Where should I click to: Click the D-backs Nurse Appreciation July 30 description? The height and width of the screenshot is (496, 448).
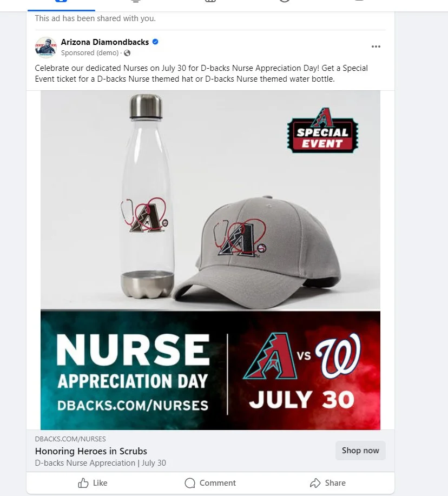tap(100, 463)
